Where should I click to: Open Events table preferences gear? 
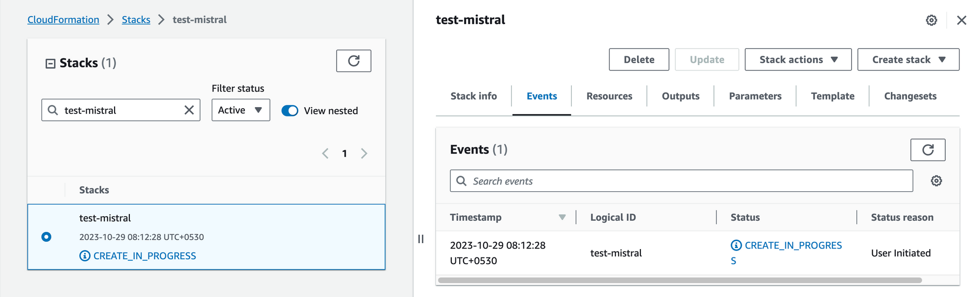point(936,181)
